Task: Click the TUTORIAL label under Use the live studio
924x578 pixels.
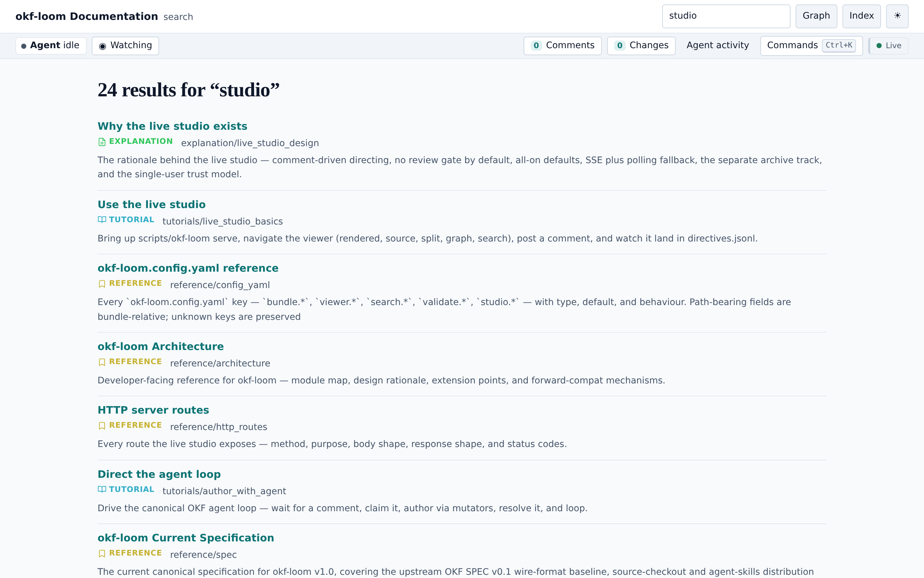Action: coord(132,220)
